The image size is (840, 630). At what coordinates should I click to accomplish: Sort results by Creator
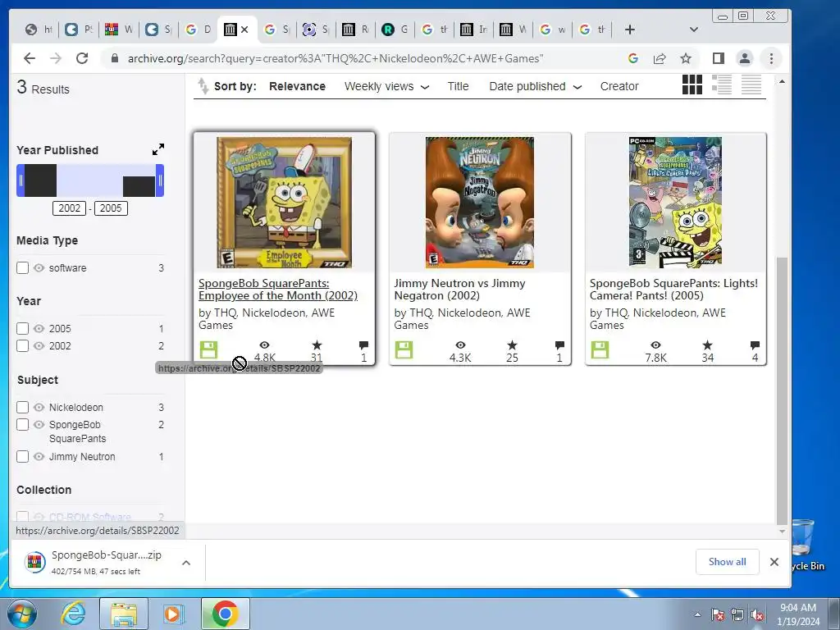coord(619,86)
